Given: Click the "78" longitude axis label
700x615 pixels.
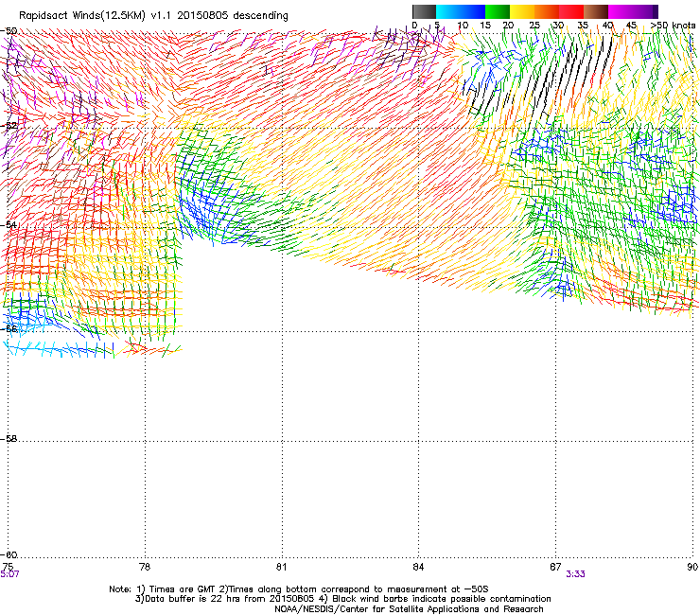Looking at the screenshot, I should 145,567.
